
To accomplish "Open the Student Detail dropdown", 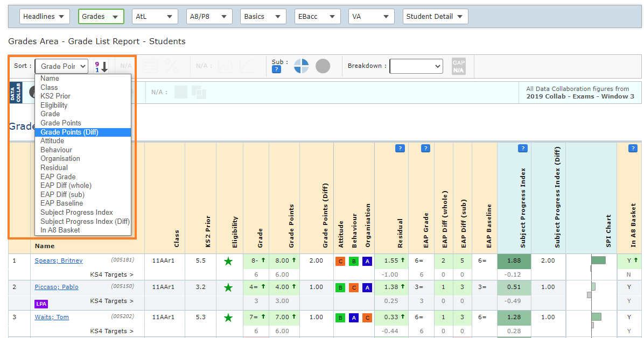I will point(435,17).
